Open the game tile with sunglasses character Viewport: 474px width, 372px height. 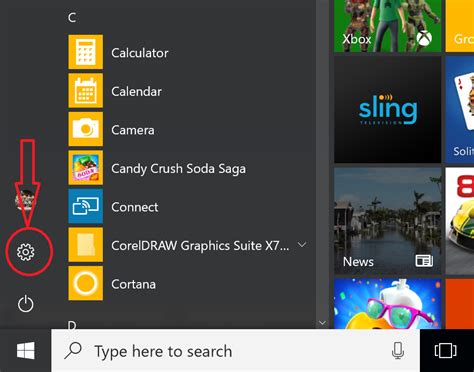click(x=388, y=304)
